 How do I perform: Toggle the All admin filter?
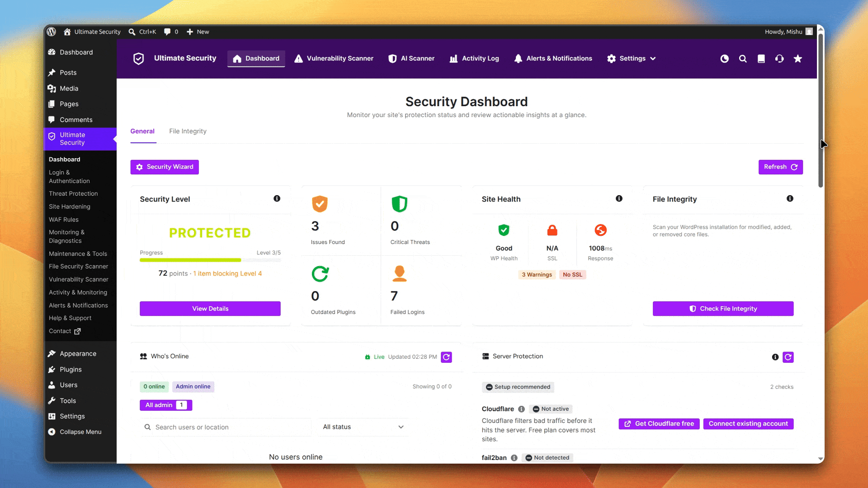[x=166, y=405]
